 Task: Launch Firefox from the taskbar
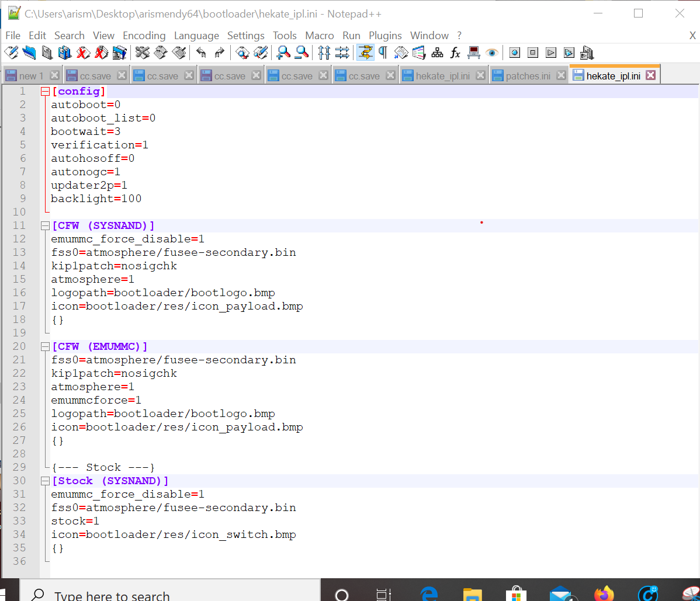(x=604, y=593)
